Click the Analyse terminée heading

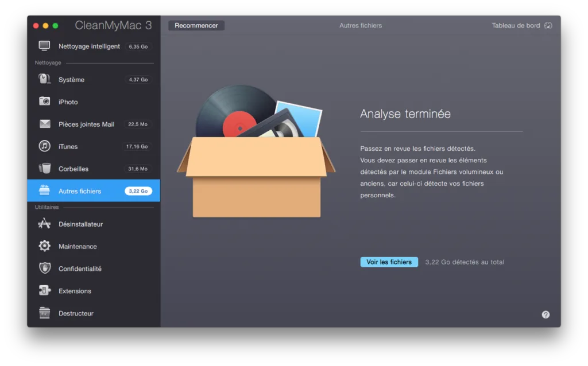[x=405, y=114]
